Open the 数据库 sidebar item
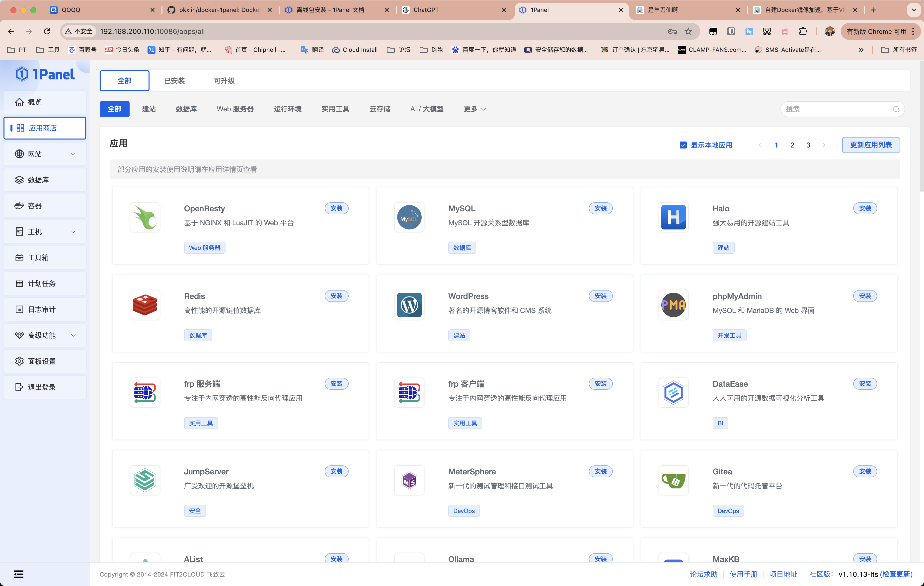The height and width of the screenshot is (586, 924). pos(45,180)
